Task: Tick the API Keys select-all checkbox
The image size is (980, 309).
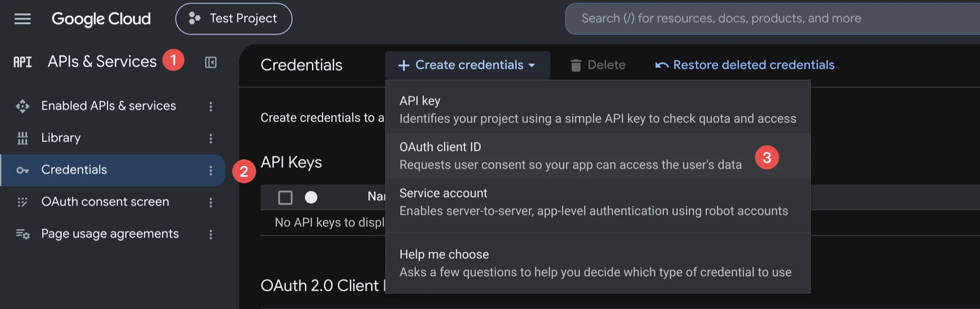Action: pos(285,197)
